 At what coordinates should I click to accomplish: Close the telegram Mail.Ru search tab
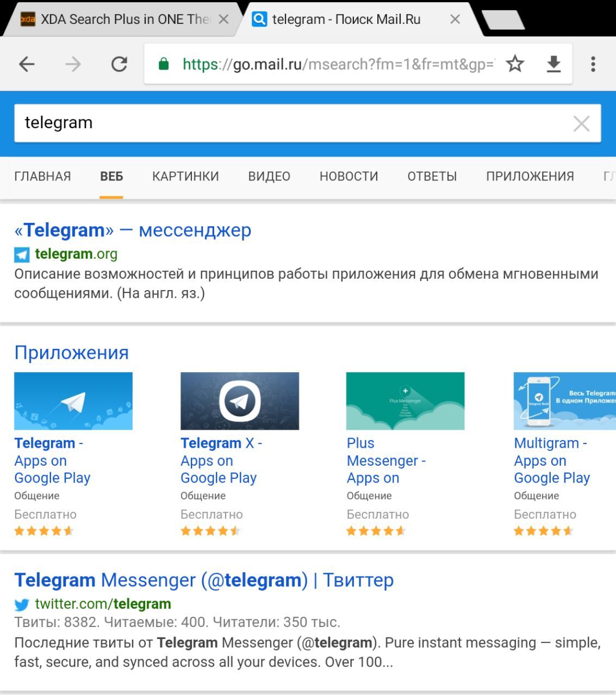click(x=455, y=20)
